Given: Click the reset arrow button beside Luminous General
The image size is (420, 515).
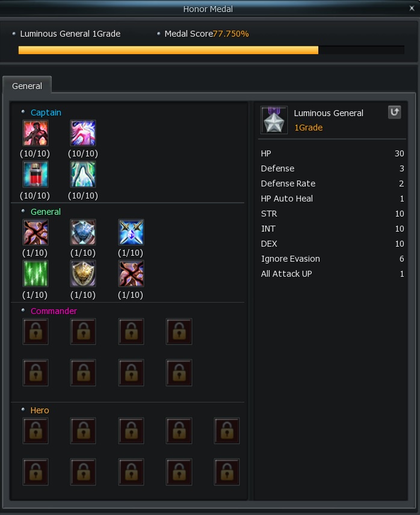Looking at the screenshot, I should [x=394, y=112].
